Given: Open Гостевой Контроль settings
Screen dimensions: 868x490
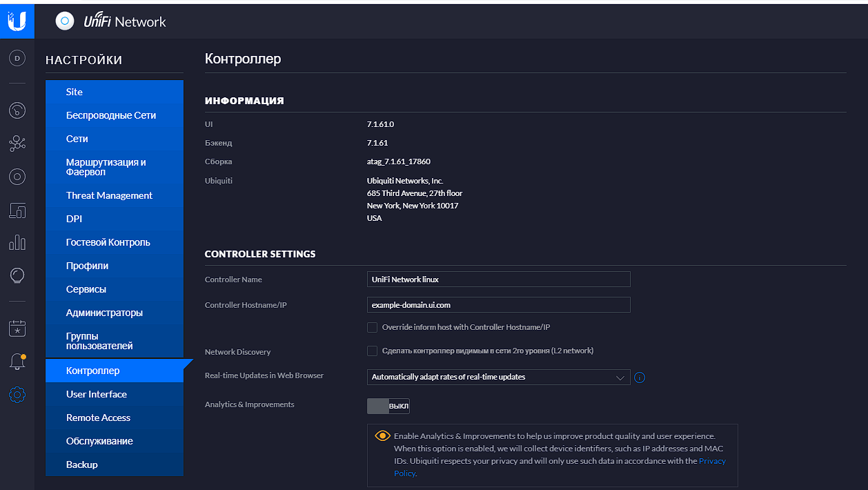Looking at the screenshot, I should pos(115,242).
